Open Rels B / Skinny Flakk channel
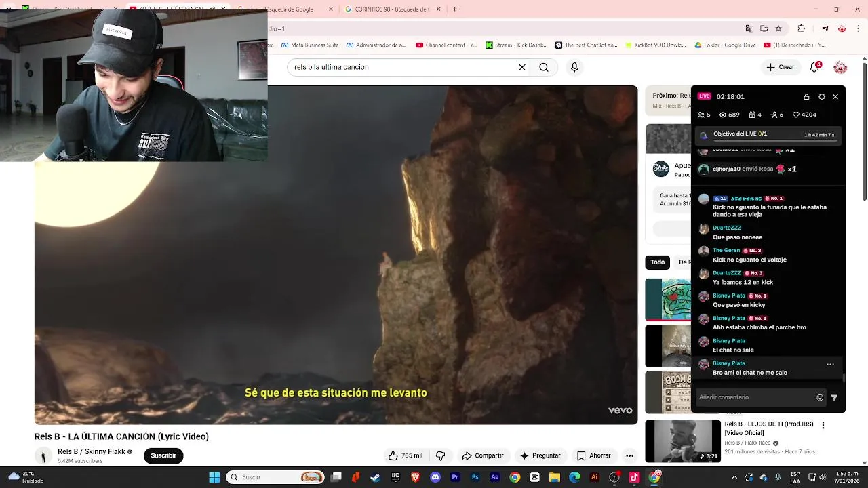Viewport: 868px width, 488px height. (x=92, y=451)
